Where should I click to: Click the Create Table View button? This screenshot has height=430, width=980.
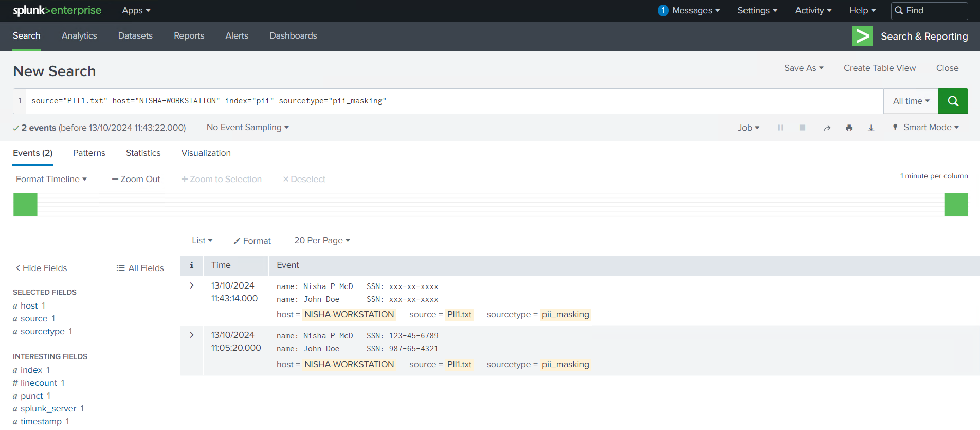click(879, 68)
